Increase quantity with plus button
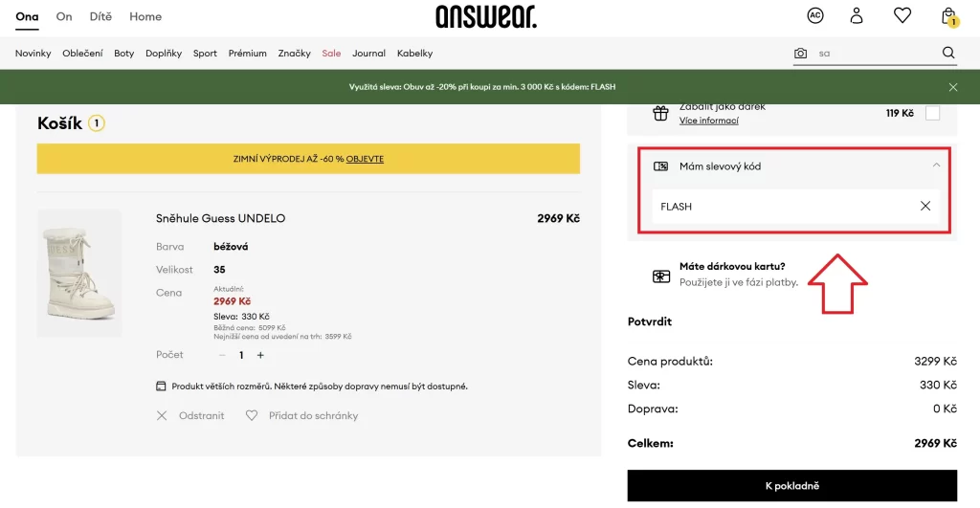The width and height of the screenshot is (980, 508). pyautogui.click(x=260, y=356)
